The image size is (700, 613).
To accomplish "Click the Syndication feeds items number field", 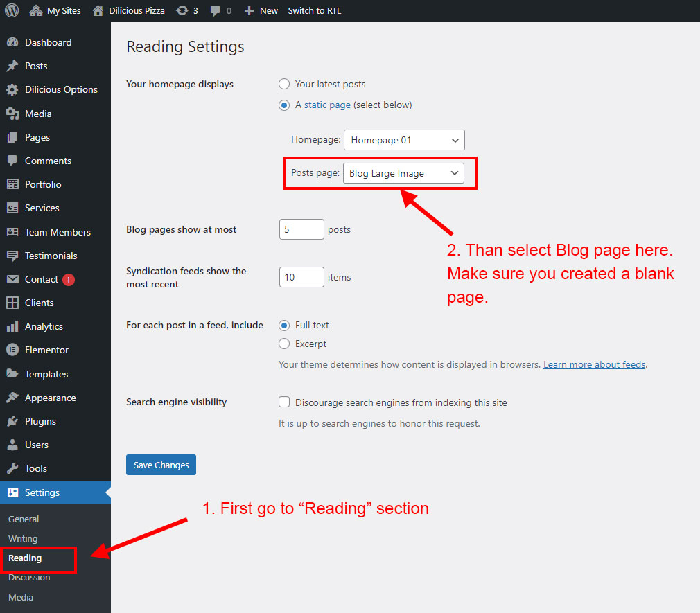I will pos(301,277).
